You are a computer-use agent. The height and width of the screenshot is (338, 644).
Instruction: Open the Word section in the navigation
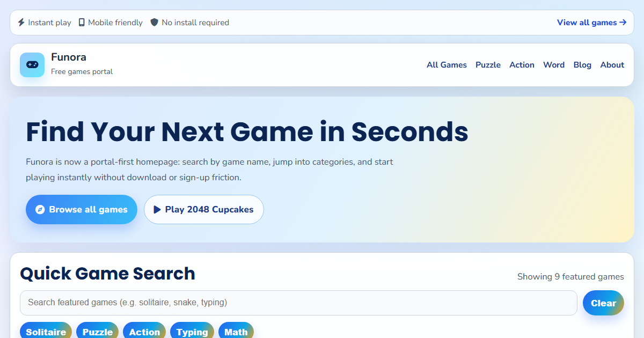(554, 64)
